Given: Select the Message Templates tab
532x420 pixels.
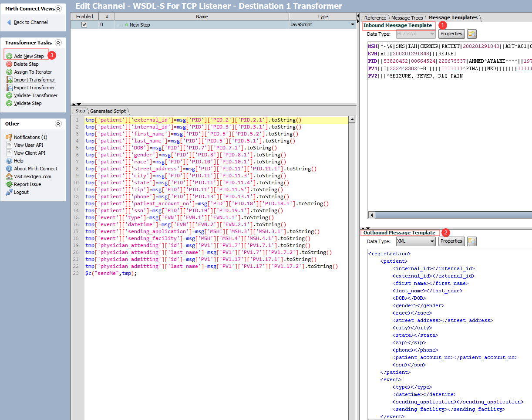Looking at the screenshot, I should (453, 17).
